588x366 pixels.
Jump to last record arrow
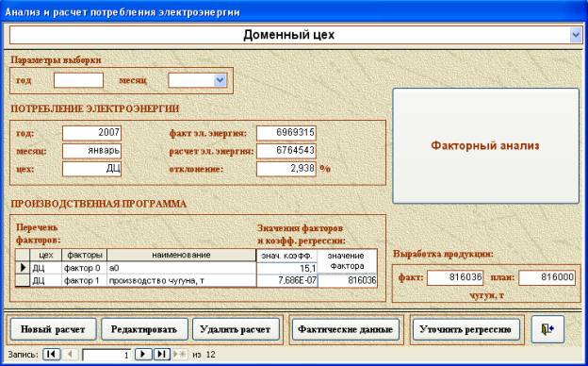(162, 354)
